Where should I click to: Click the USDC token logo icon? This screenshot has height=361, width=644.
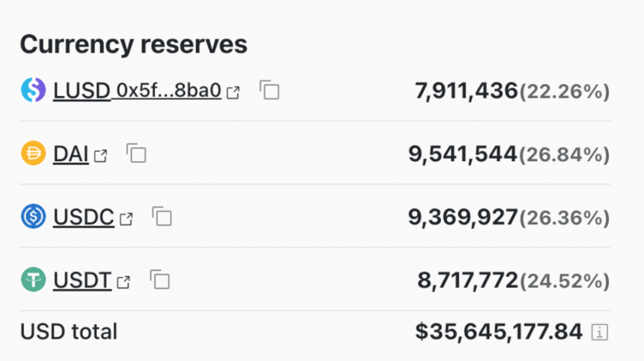point(33,217)
